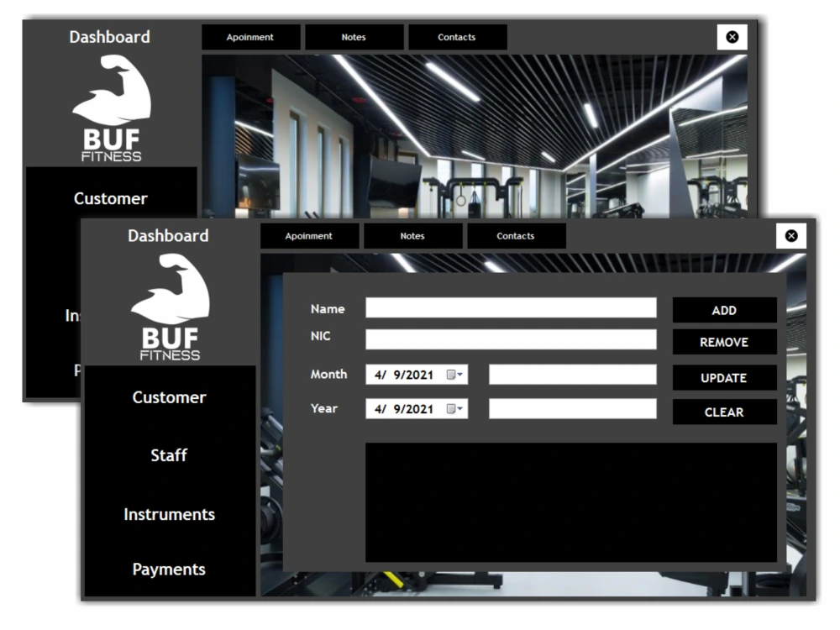Focus the NIC input field
This screenshot has height=630, width=840.
511,339
